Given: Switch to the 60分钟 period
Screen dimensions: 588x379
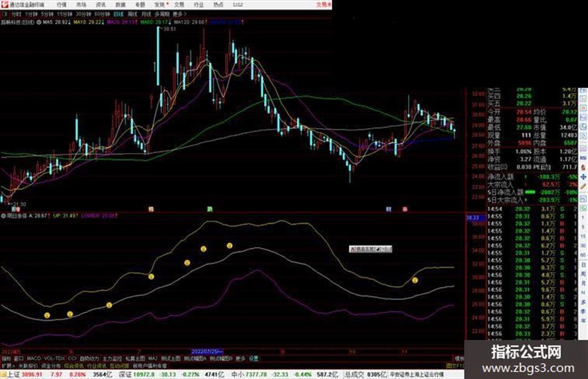Looking at the screenshot, I should point(101,14).
